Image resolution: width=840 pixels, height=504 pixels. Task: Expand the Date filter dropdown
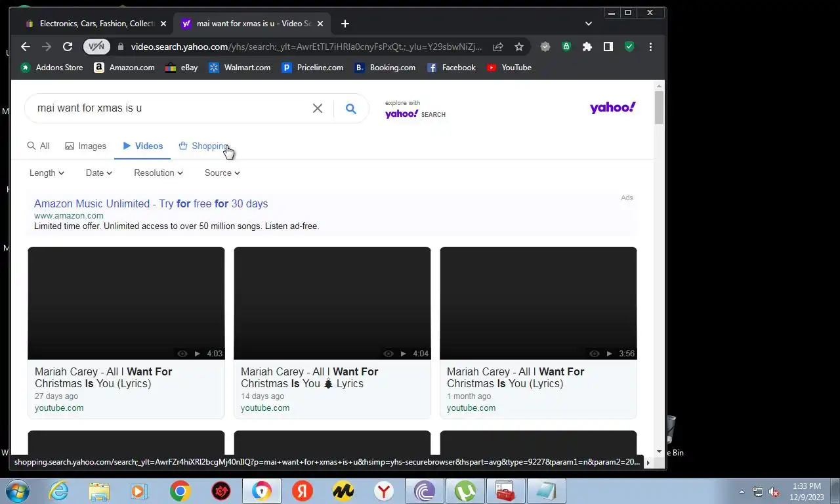pos(99,173)
